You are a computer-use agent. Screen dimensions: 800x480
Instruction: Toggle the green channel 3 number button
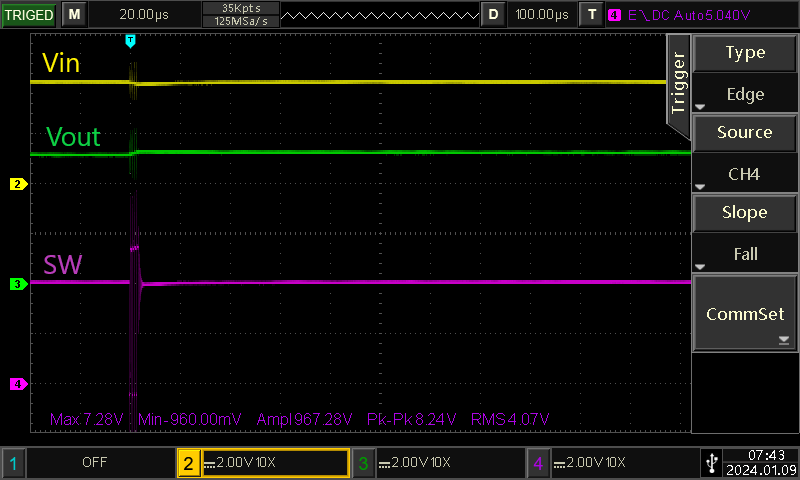363,463
